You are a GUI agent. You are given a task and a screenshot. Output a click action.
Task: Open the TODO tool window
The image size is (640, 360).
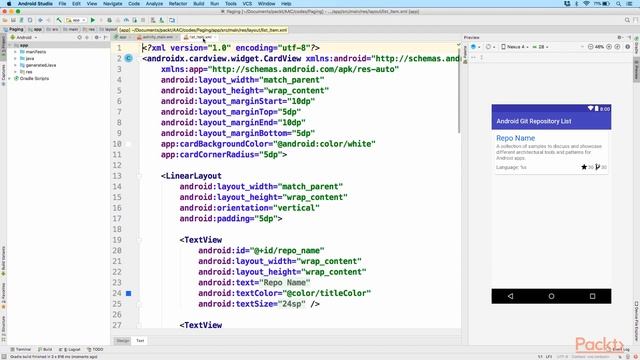95,349
